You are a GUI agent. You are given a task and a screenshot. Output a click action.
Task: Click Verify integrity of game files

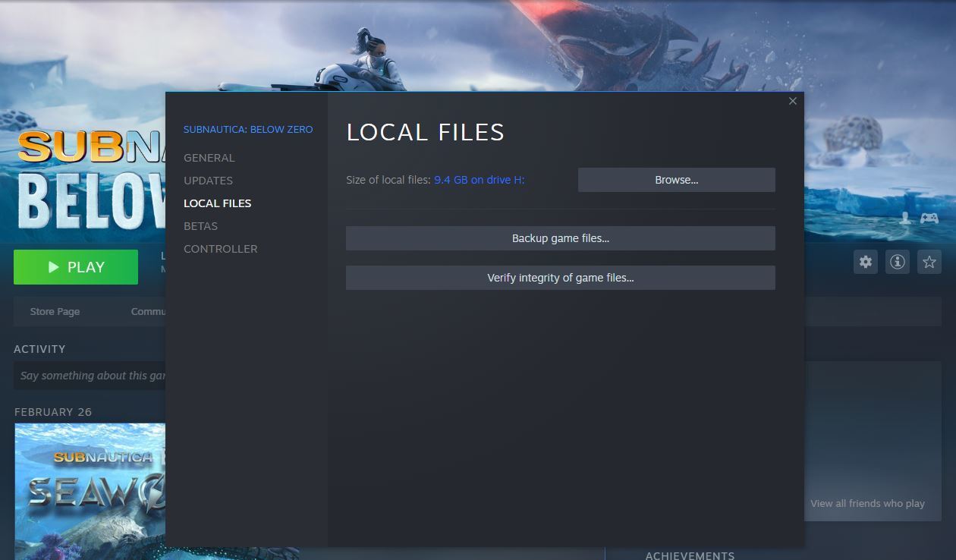click(561, 277)
